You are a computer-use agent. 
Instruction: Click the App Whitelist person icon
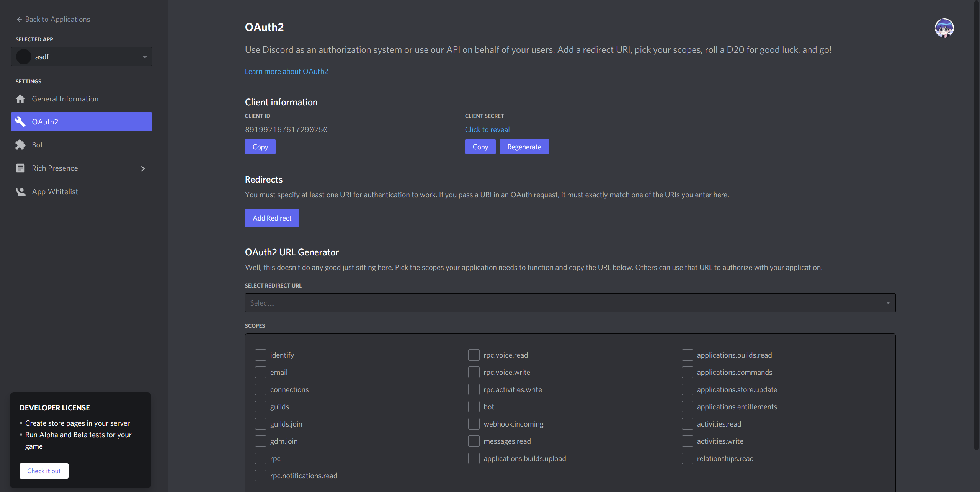pos(20,191)
